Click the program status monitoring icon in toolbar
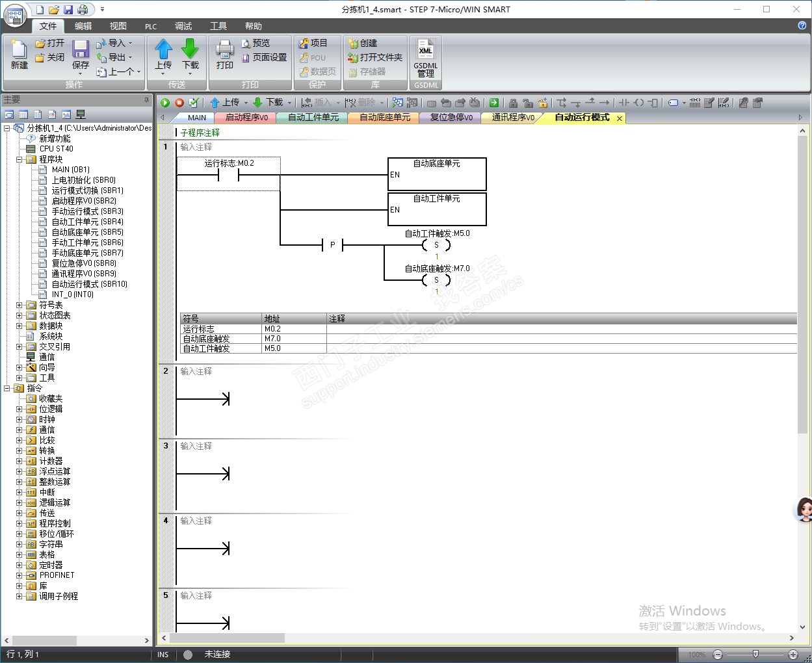This screenshot has height=663, width=812. coord(397,103)
